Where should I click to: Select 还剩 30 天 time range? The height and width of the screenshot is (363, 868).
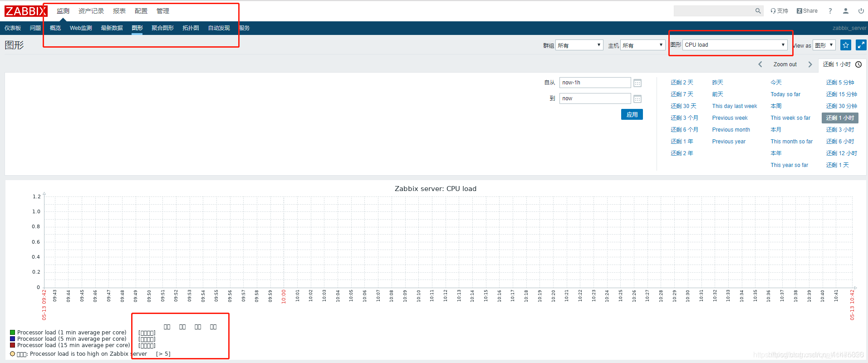(x=683, y=106)
